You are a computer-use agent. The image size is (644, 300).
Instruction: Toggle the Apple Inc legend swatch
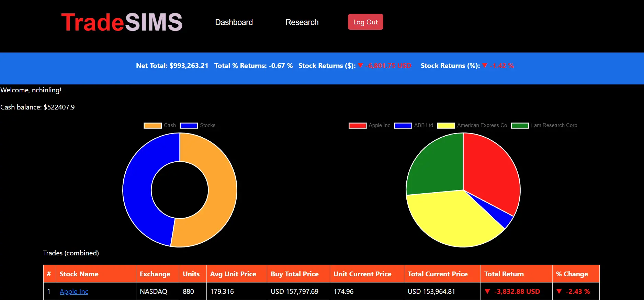pyautogui.click(x=358, y=125)
